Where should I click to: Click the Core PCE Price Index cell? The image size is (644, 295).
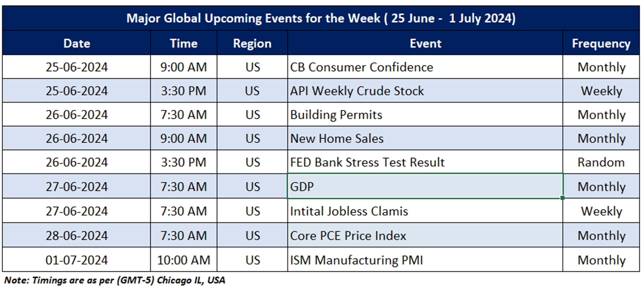(x=425, y=235)
